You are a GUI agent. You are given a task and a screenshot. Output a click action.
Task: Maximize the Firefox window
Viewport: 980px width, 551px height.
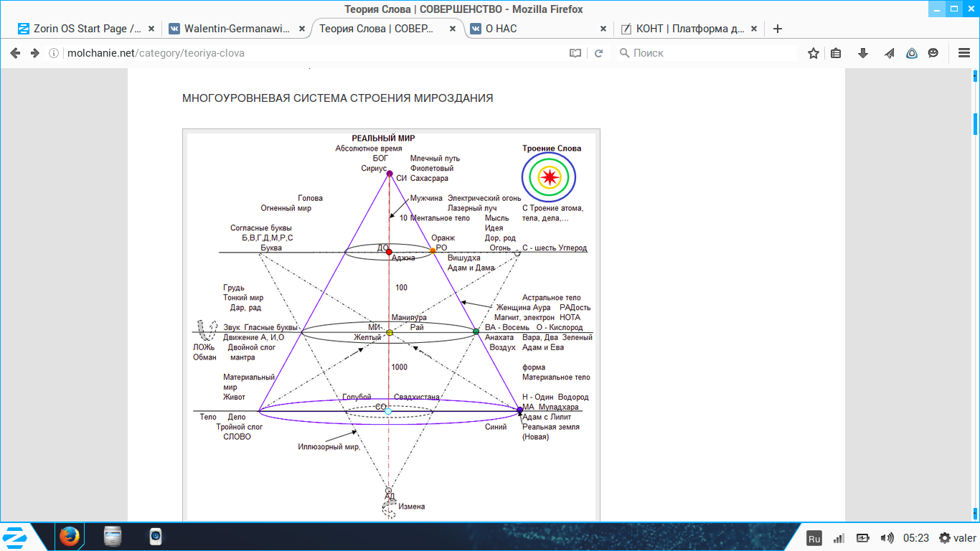tap(954, 9)
